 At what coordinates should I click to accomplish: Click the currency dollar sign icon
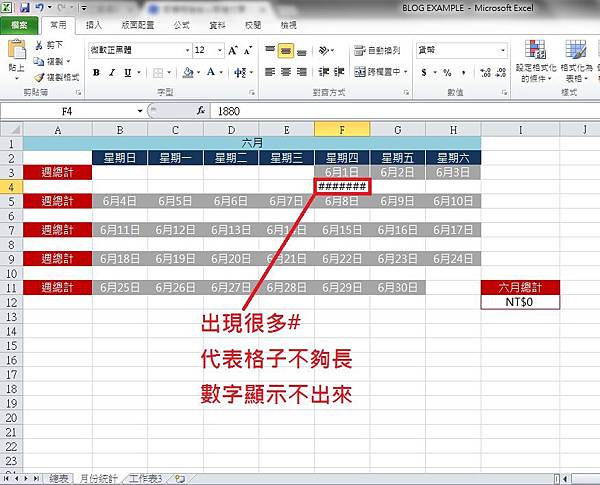[x=424, y=72]
